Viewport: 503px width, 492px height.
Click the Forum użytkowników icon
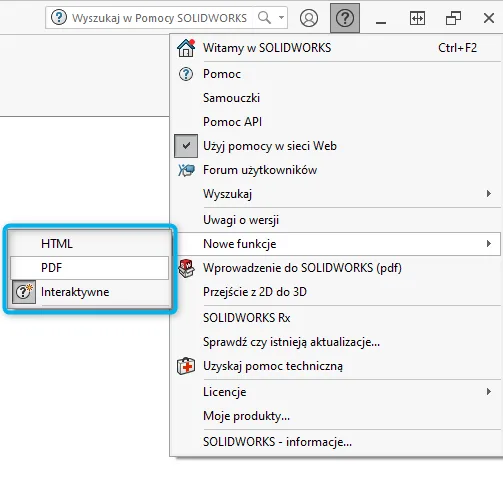click(186, 170)
